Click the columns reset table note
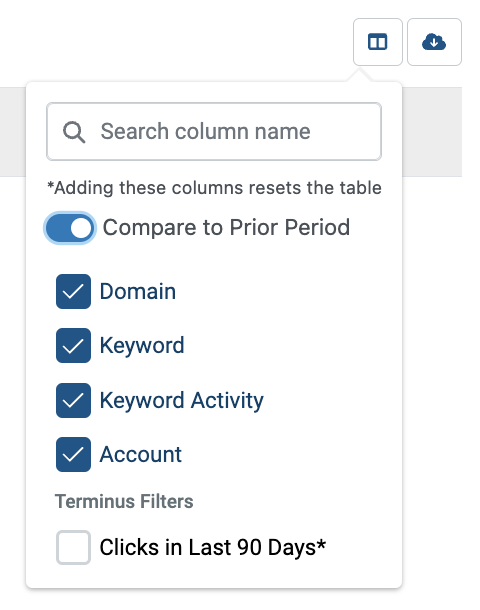 (214, 188)
